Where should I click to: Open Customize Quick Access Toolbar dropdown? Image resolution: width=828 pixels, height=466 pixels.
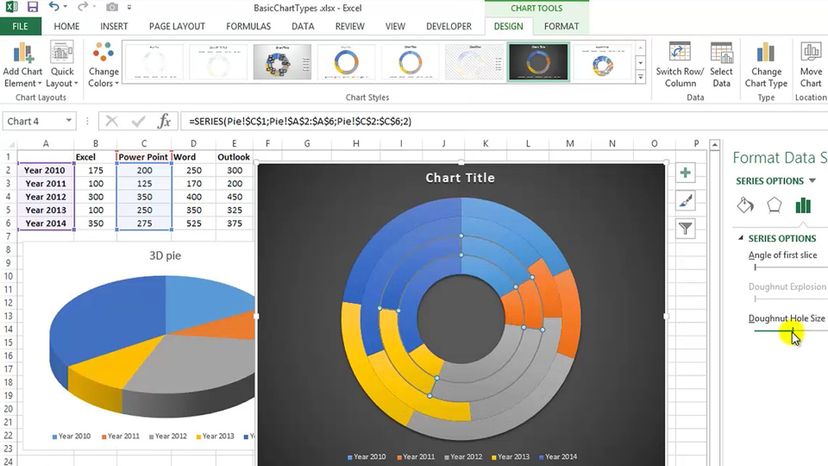[129, 7]
